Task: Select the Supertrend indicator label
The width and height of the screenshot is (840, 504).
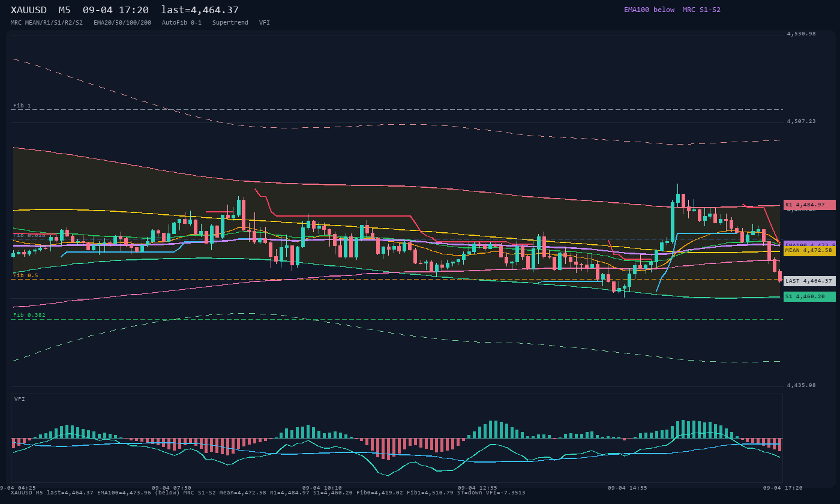Action: (230, 23)
